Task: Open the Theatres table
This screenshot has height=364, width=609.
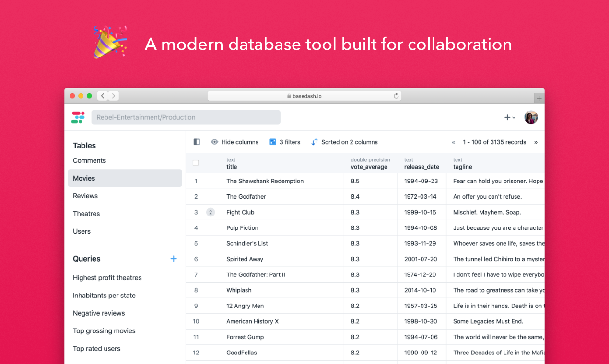Action: 86,213
